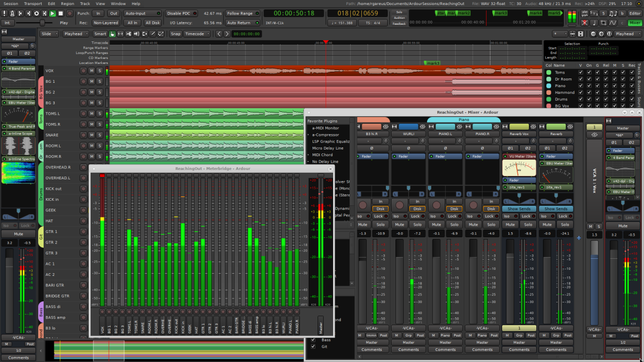Uncheck the Rec checkbox for the Drums group

632,98
